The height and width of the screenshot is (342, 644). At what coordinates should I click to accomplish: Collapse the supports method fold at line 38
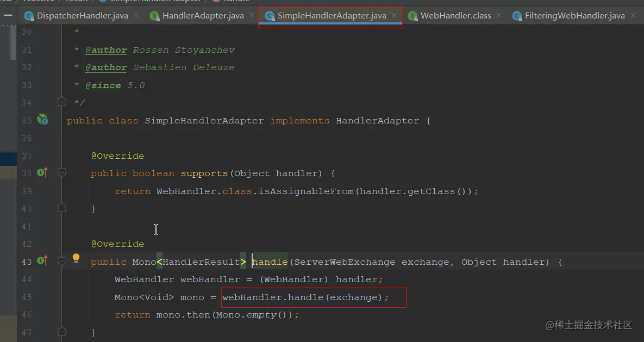[61, 173]
